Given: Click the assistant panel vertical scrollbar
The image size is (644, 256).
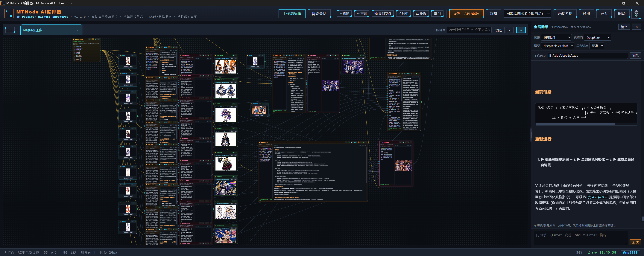Looking at the screenshot, I should [643, 219].
